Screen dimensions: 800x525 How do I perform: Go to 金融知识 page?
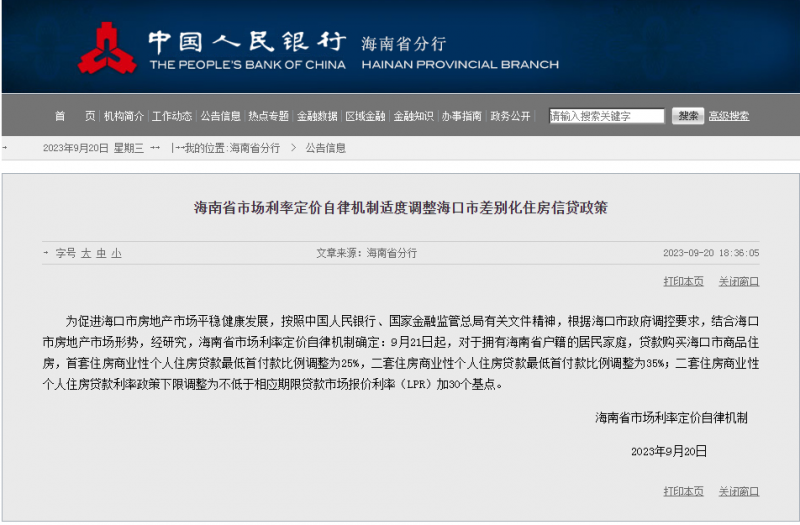click(413, 116)
